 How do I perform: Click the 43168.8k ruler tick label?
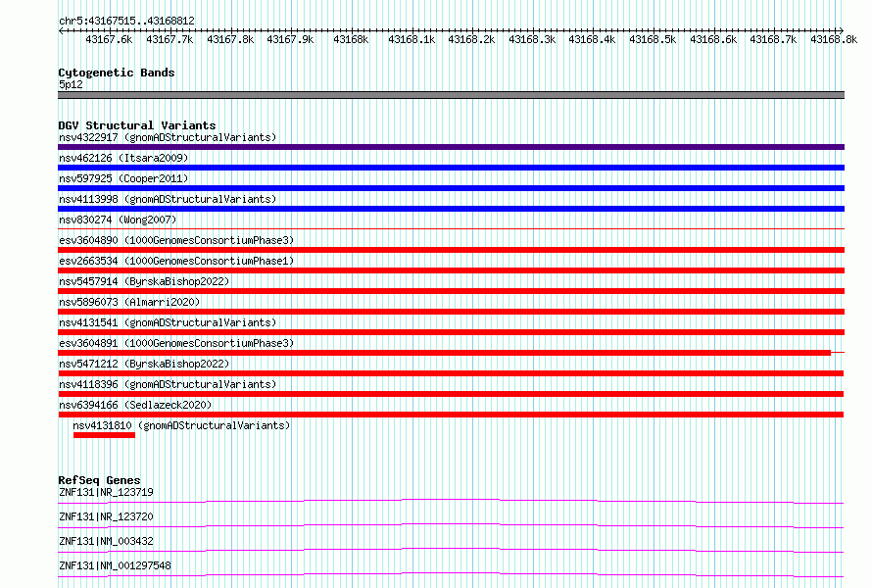834,39
